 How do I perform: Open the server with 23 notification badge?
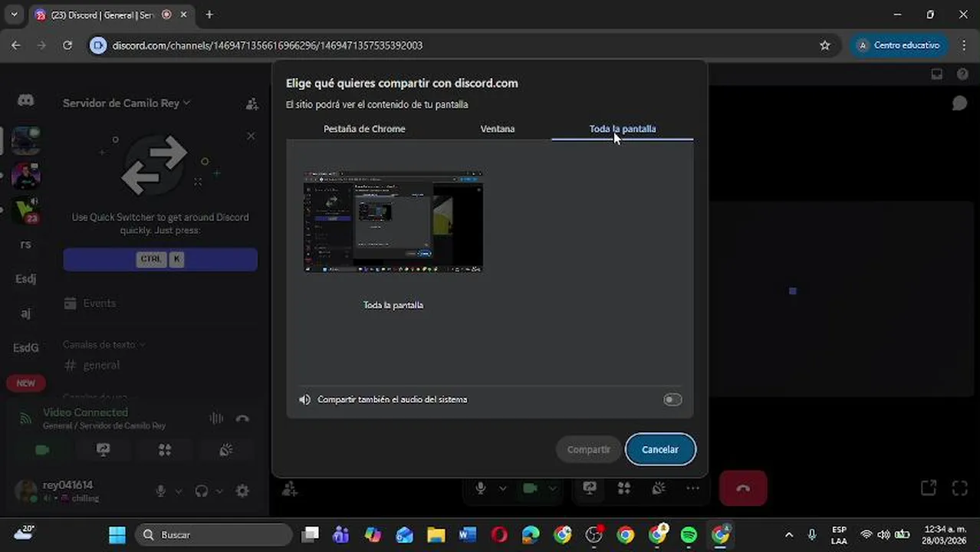tap(25, 209)
